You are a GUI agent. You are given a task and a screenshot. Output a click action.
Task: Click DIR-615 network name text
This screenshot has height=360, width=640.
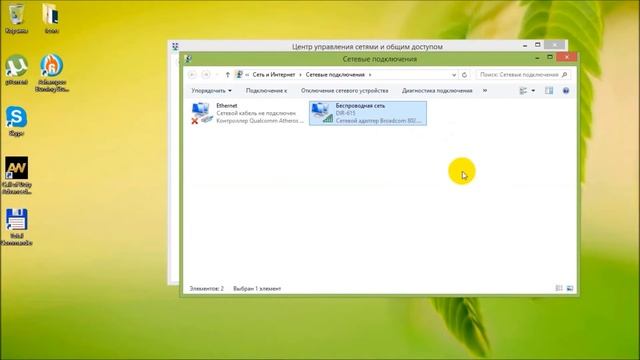tap(345, 113)
